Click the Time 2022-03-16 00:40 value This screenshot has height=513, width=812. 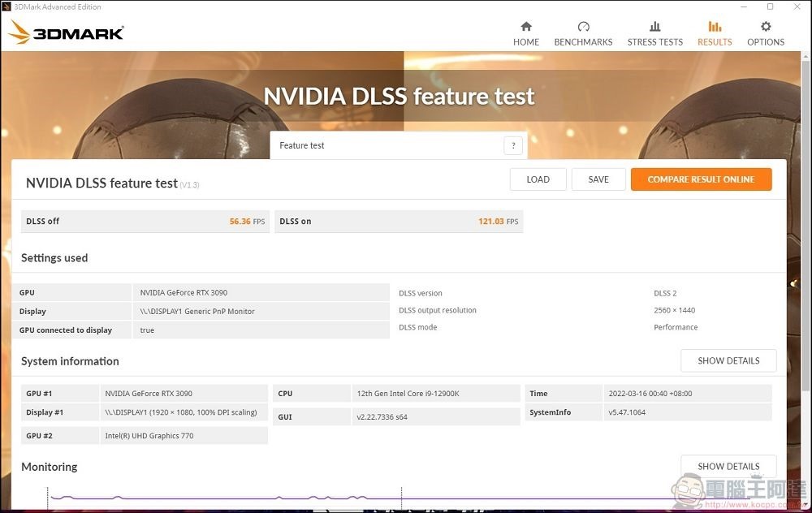pyautogui.click(x=650, y=394)
